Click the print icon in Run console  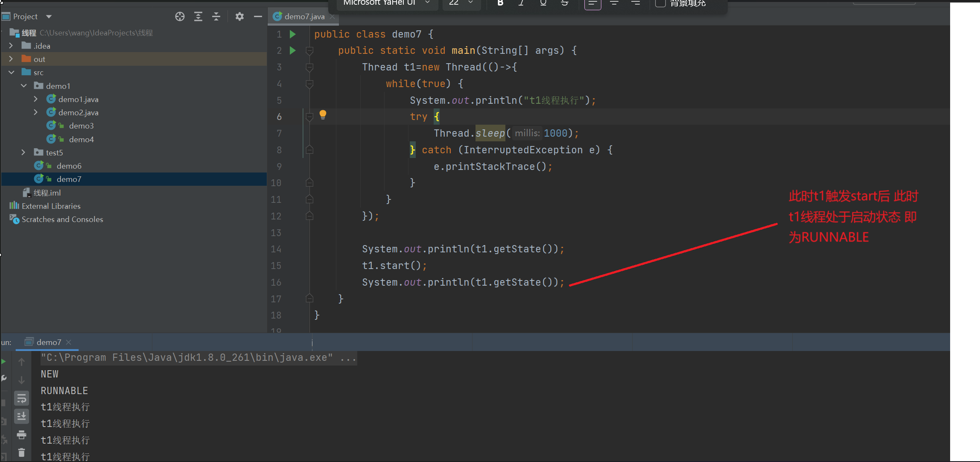(22, 435)
